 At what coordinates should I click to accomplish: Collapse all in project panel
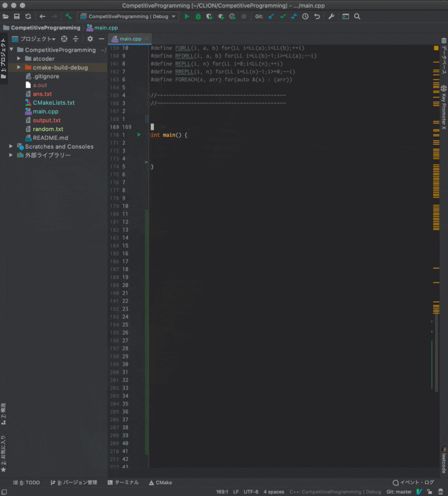click(x=75, y=39)
